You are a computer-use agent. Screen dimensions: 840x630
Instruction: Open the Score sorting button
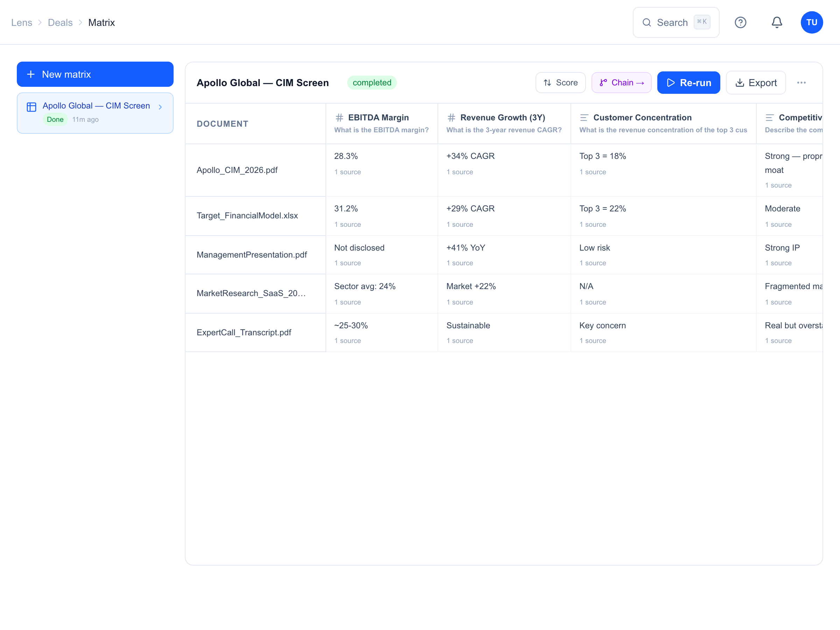560,82
